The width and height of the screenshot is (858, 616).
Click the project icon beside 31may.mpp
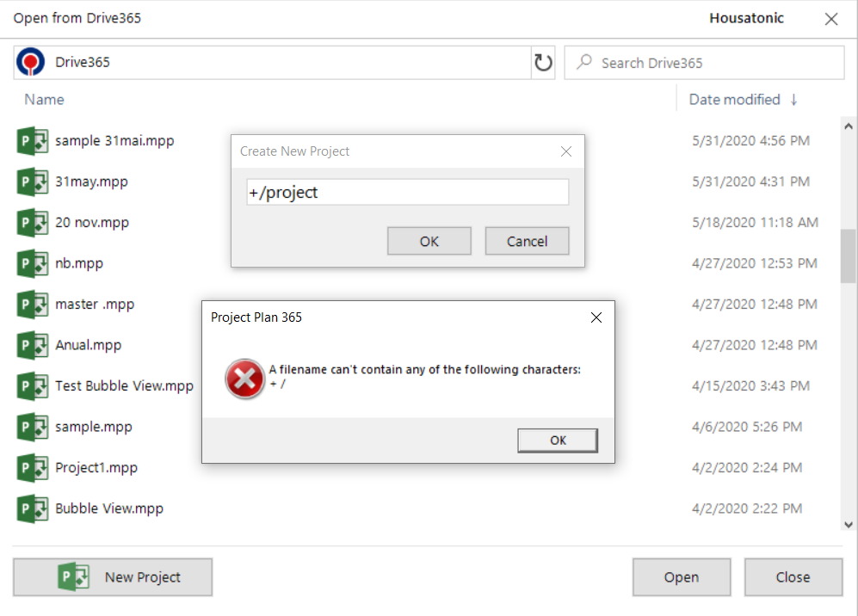tap(33, 182)
